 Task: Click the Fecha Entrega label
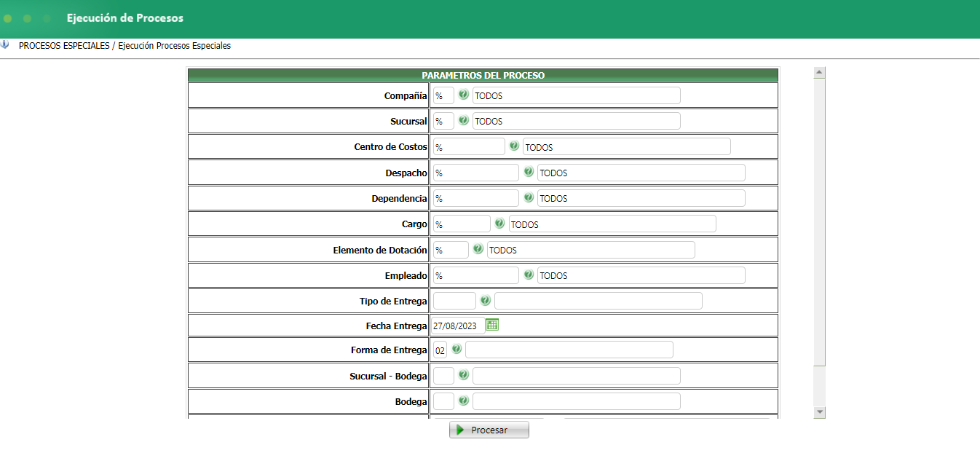coord(396,326)
